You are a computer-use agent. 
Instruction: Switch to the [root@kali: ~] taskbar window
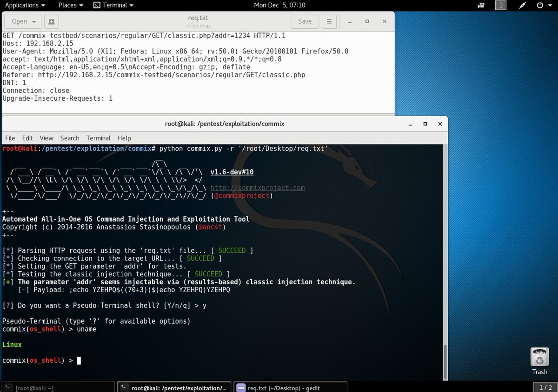[57, 387]
